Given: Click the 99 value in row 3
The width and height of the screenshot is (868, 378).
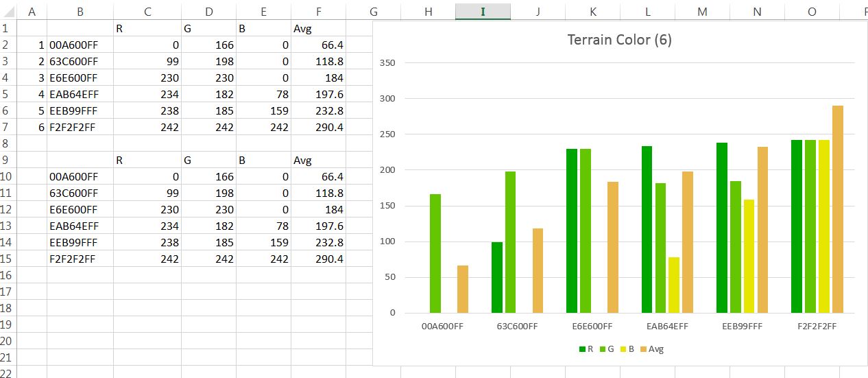Looking at the screenshot, I should pyautogui.click(x=147, y=61).
